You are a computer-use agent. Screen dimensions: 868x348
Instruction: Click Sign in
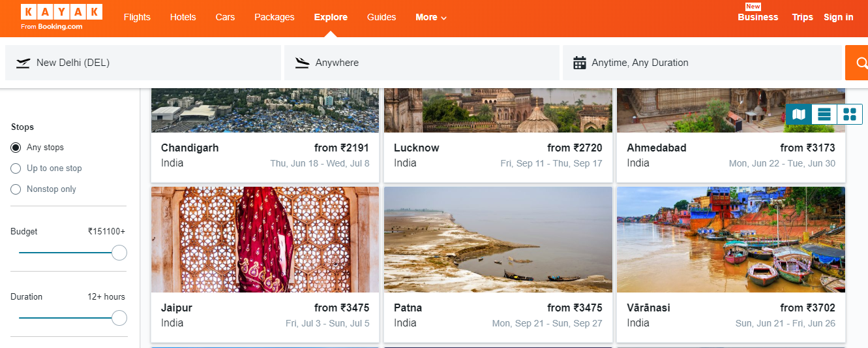(839, 17)
